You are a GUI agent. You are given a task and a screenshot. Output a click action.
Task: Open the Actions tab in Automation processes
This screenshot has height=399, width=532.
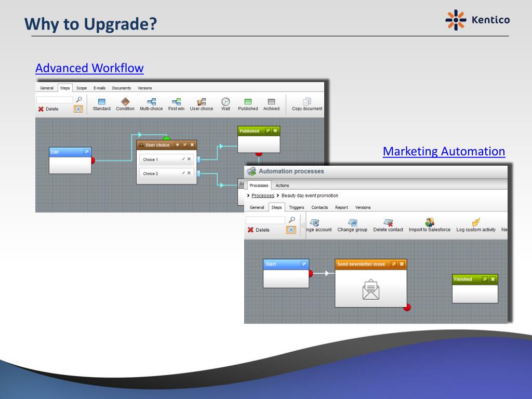click(282, 185)
